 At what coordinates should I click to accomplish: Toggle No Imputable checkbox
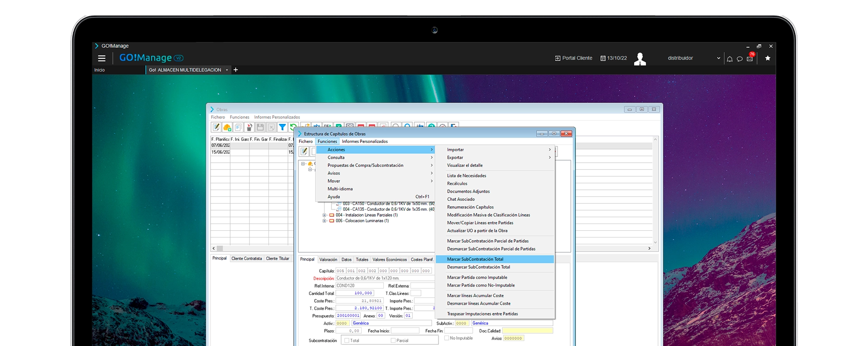coord(447,338)
